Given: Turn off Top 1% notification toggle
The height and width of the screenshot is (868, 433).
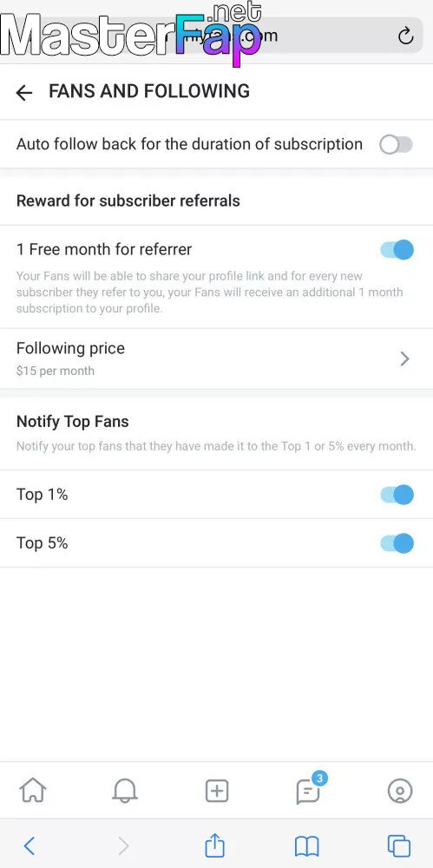Looking at the screenshot, I should (397, 495).
